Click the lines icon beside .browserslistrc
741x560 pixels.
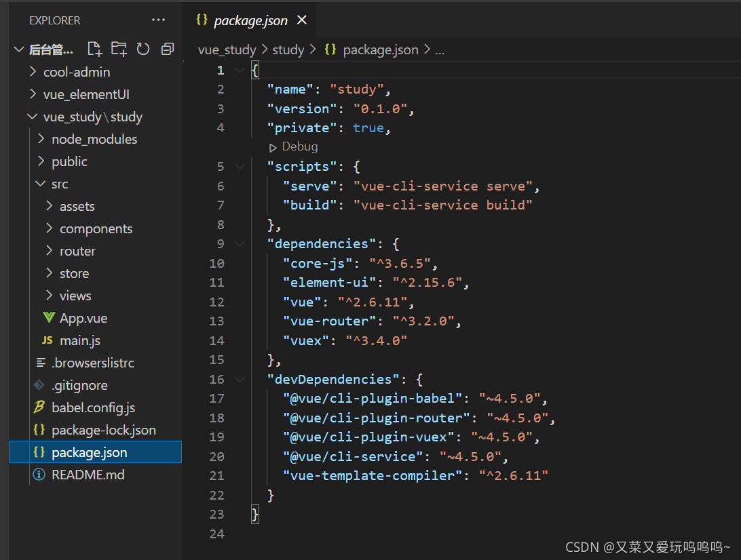pos(41,363)
